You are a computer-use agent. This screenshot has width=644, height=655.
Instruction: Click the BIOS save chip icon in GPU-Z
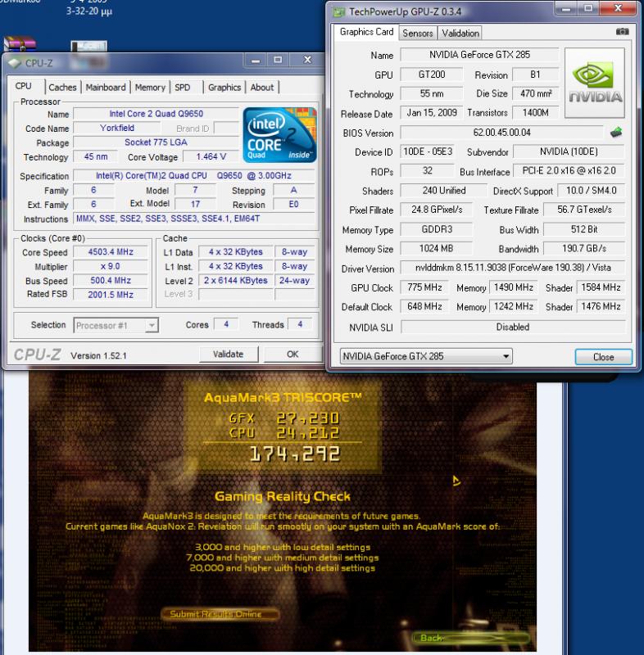pyautogui.click(x=616, y=133)
